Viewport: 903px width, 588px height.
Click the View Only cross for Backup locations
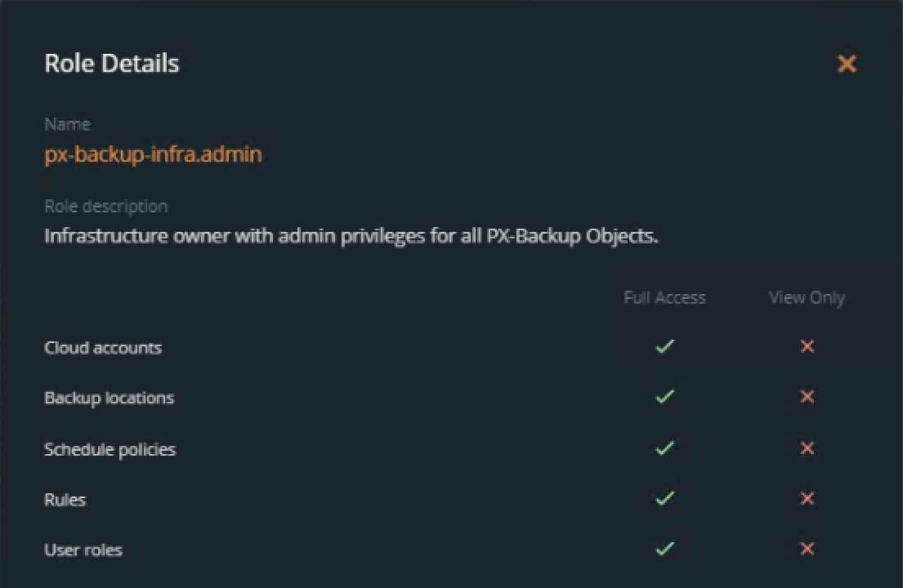[807, 398]
